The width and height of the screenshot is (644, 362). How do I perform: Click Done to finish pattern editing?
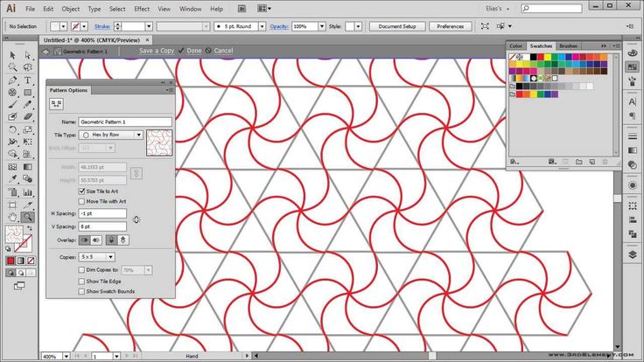pos(194,51)
